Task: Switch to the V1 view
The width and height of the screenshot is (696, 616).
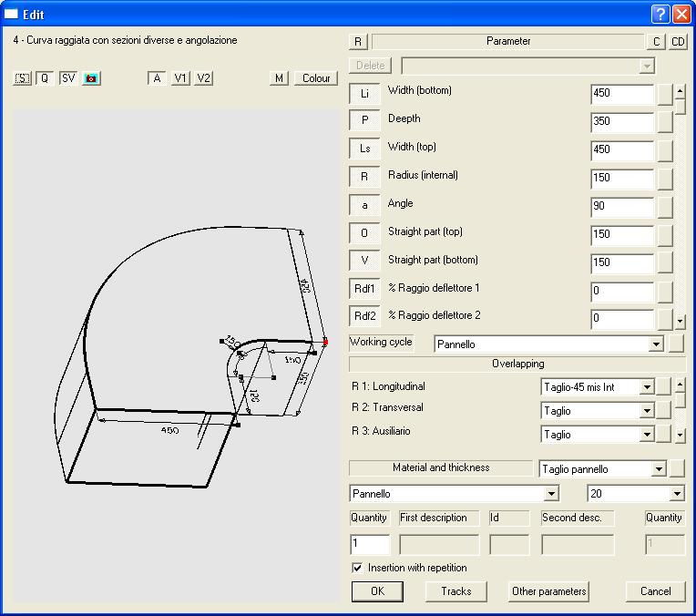Action: [x=180, y=78]
